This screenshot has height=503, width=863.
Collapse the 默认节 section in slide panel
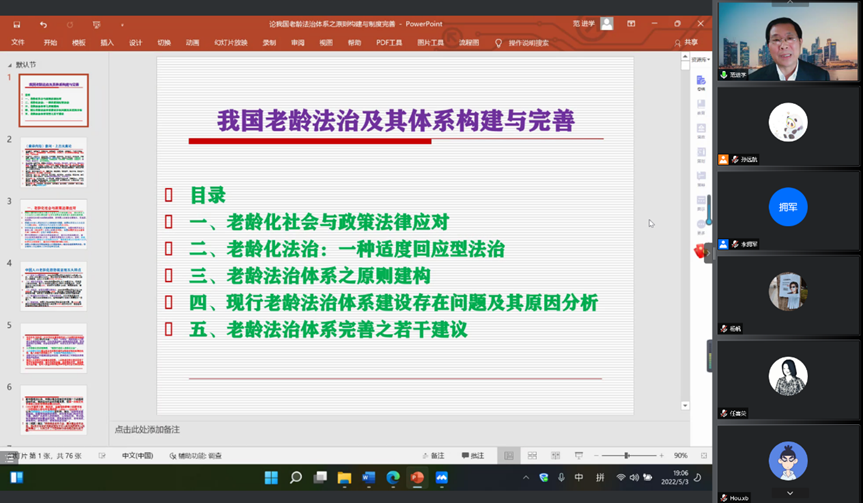(11, 64)
